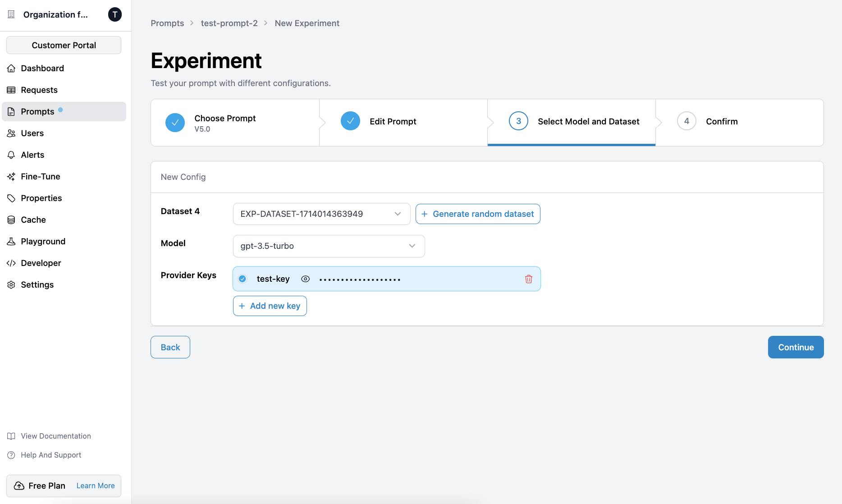The width and height of the screenshot is (842, 504).
Task: Delete the test-key with trash icon
Action: [x=528, y=279]
